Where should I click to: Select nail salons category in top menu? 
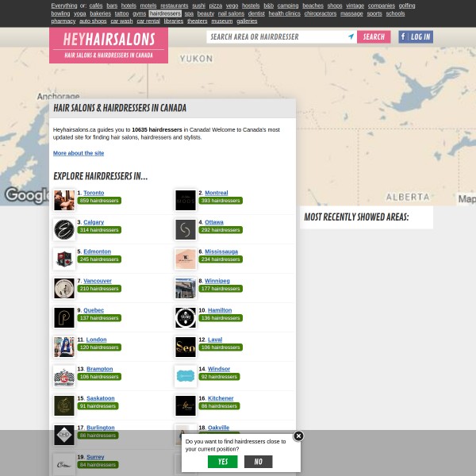(x=231, y=13)
